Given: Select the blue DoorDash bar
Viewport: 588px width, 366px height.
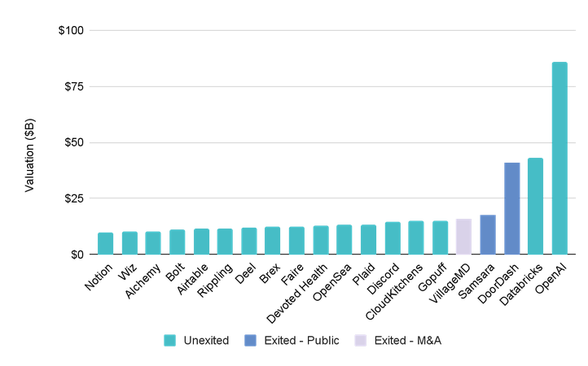Looking at the screenshot, I should (511, 208).
